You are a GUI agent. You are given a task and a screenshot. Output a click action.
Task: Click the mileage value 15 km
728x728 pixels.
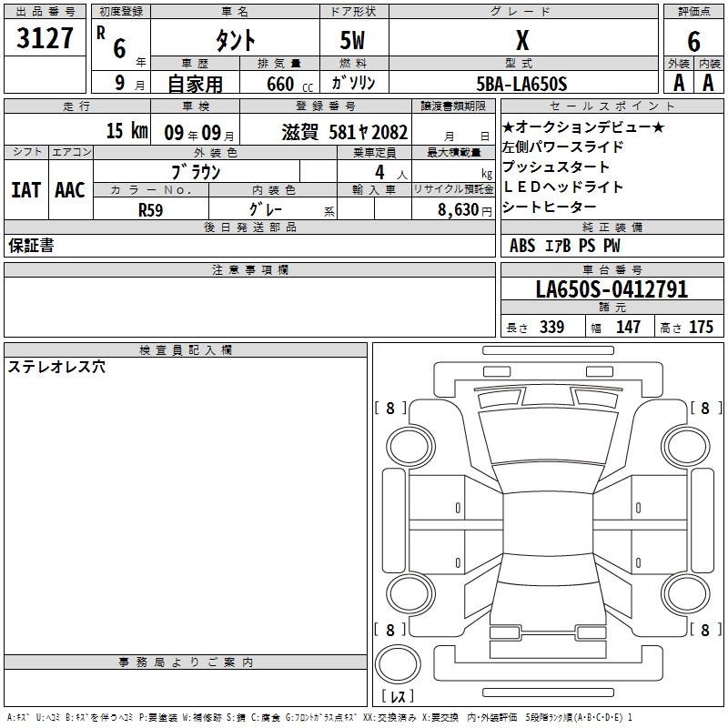126,130
